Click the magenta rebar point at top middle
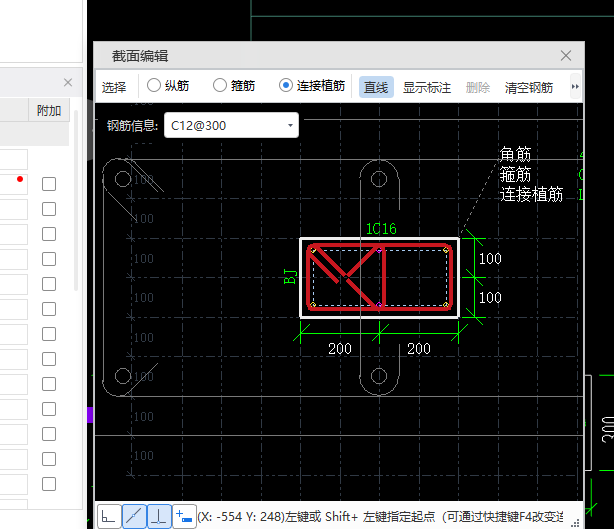 pyautogui.click(x=379, y=251)
